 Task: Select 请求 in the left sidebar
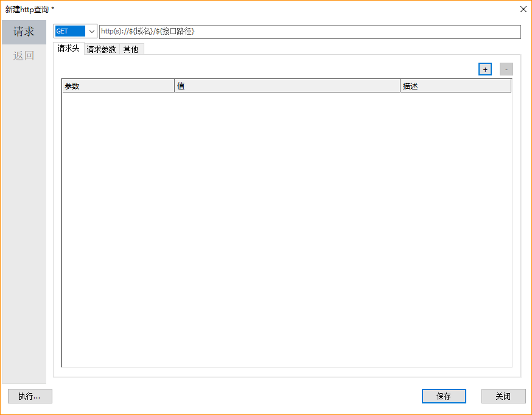[24, 32]
